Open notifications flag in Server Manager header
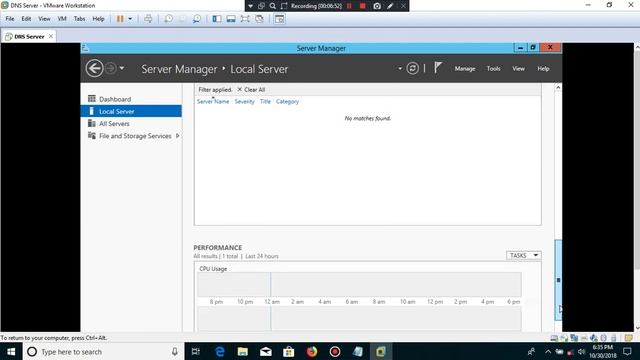This screenshot has height=360, width=640. 438,67
